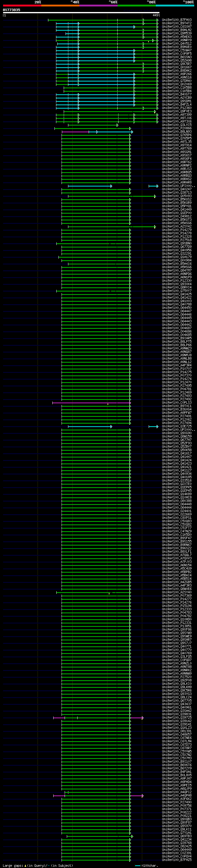Click the white query bar ending at 449
The image size is (197, 868).
(x=81, y=13)
